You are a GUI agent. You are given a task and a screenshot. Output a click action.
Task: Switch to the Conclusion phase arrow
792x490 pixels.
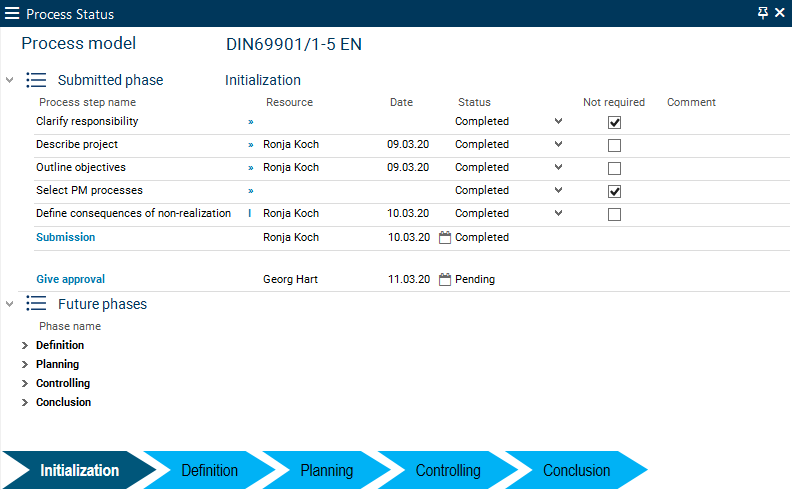pyautogui.click(x=576, y=470)
